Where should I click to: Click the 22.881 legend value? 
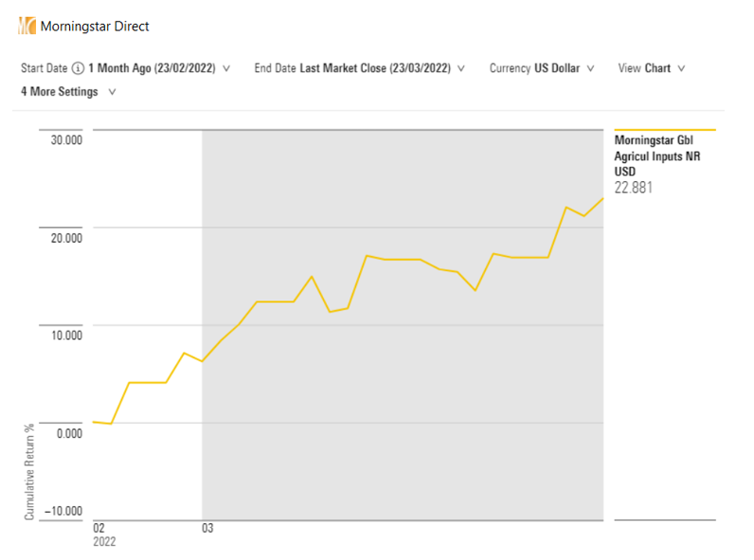(634, 188)
